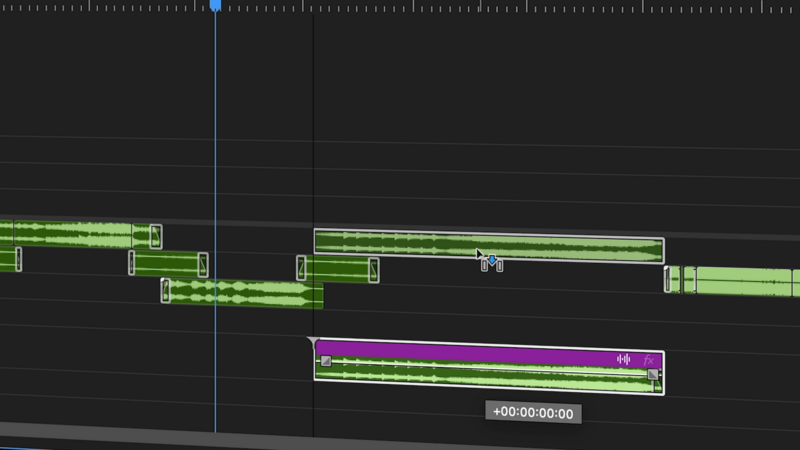Click the fade handle ending the top-left audio clip
Viewport: 800px width, 450px height.
155,236
